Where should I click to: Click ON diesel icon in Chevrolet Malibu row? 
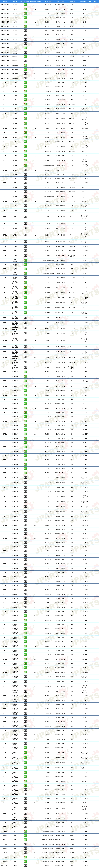25,61
